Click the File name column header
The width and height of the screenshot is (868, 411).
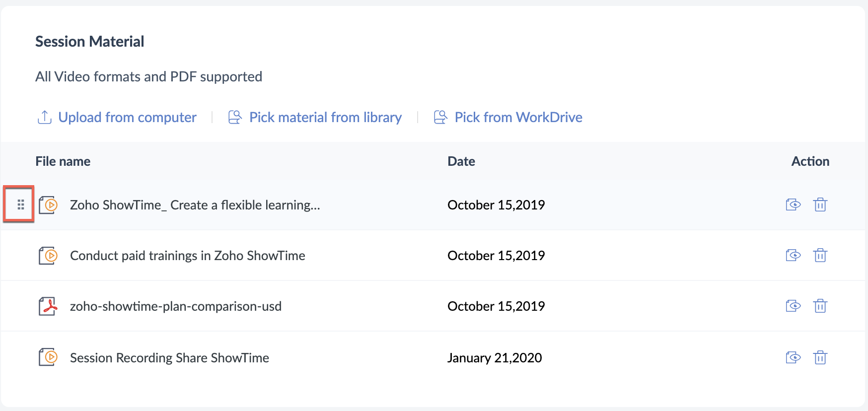63,161
